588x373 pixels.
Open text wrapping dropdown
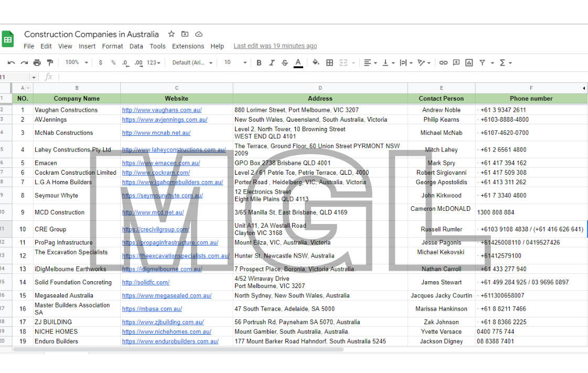(406, 62)
